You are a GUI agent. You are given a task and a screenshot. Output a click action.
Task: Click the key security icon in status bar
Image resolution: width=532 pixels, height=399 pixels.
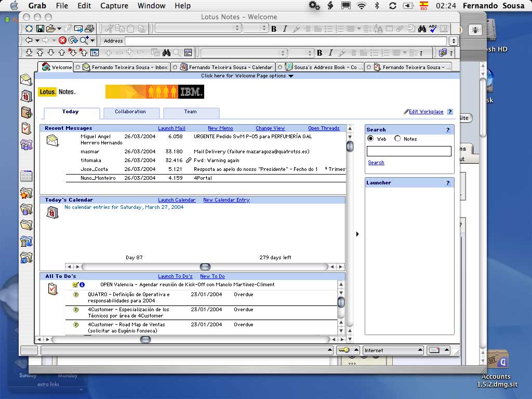(344, 350)
